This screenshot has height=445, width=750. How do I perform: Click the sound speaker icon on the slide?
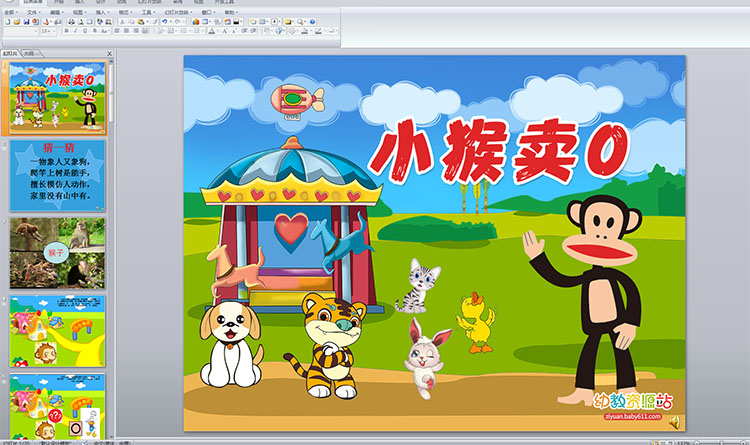click(x=674, y=422)
